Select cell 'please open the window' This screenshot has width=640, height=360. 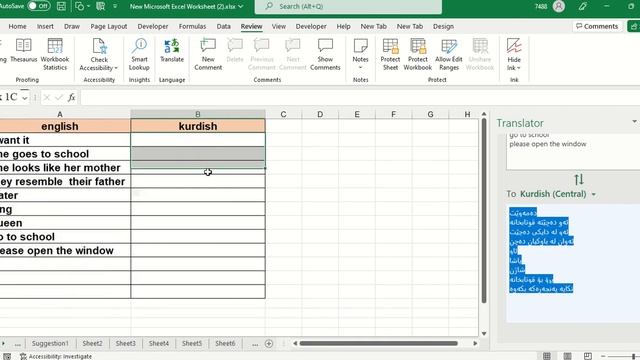[65, 251]
